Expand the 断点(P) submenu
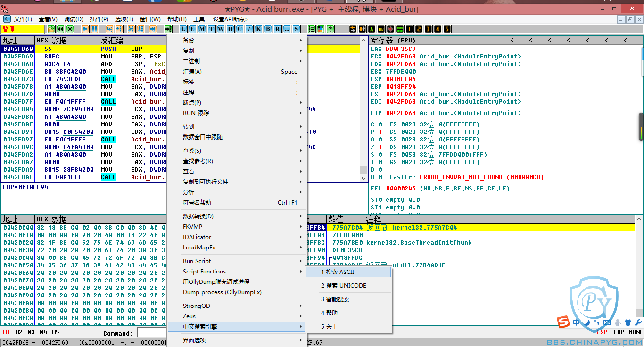 (237, 102)
